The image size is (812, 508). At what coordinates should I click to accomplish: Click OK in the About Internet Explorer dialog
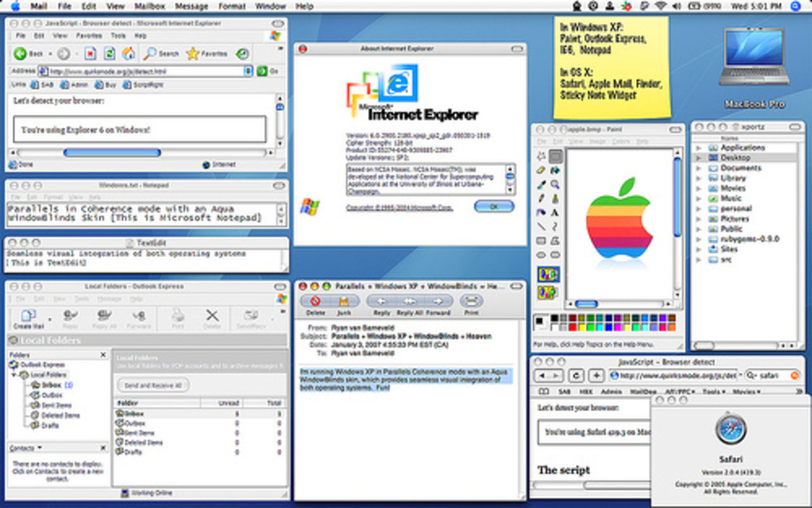click(494, 206)
